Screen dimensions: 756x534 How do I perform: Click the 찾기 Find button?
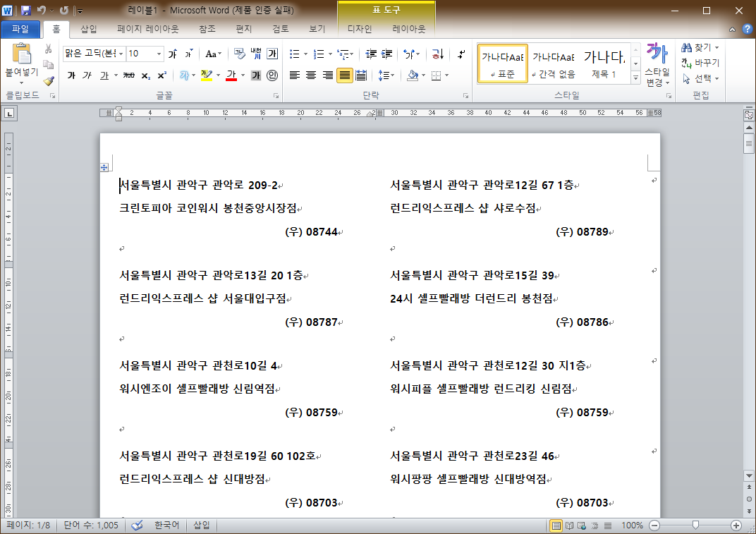point(700,47)
